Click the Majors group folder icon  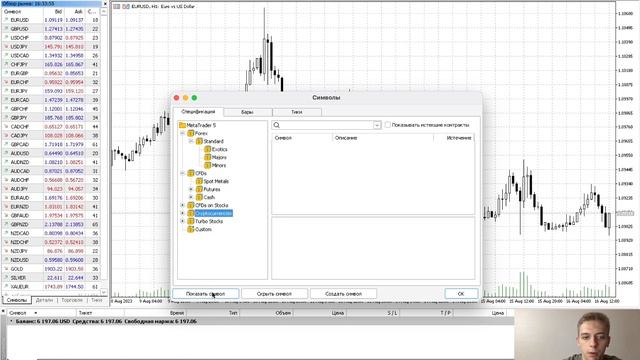pyautogui.click(x=207, y=157)
